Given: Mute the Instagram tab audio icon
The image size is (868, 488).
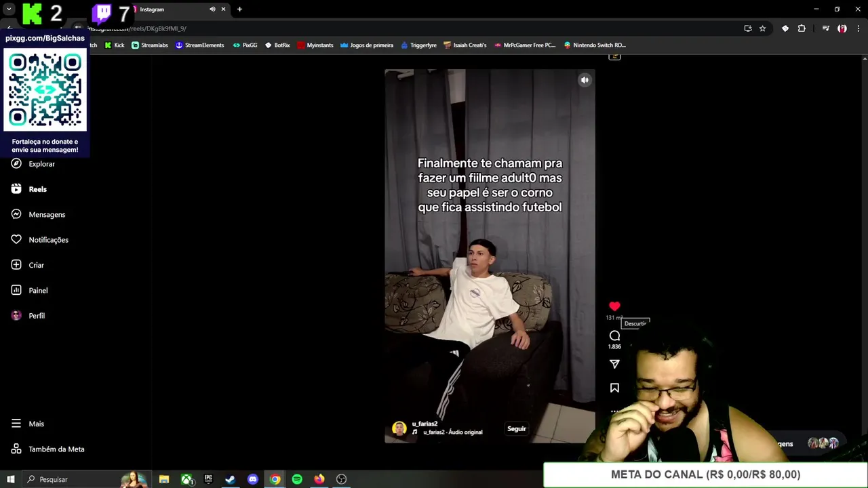Looking at the screenshot, I should 212,9.
